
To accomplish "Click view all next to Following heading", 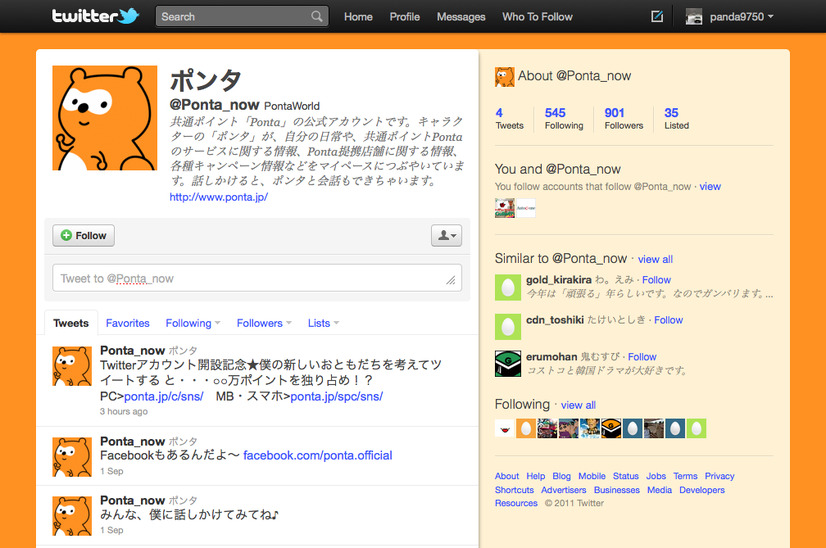I will pyautogui.click(x=578, y=405).
